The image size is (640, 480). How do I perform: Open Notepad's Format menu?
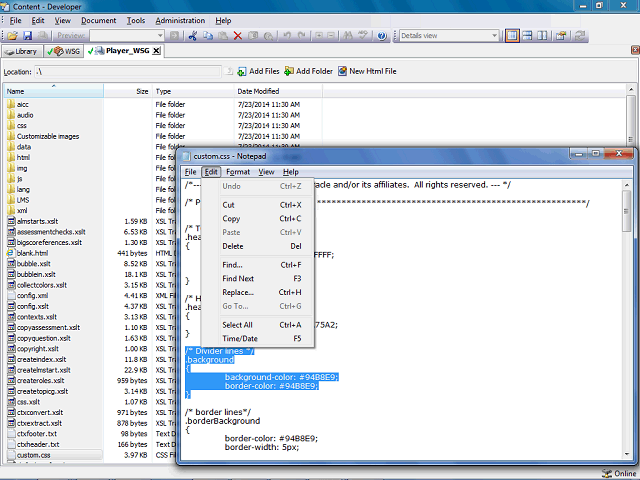click(x=238, y=172)
